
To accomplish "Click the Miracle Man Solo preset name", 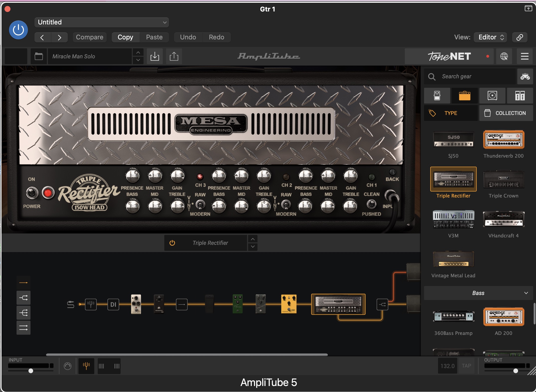I will (90, 56).
